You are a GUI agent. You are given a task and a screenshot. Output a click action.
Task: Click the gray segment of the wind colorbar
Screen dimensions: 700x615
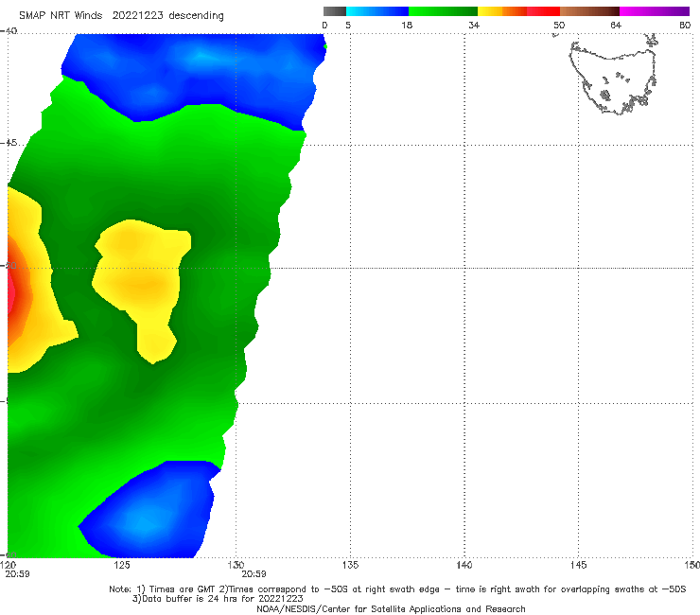click(x=335, y=11)
